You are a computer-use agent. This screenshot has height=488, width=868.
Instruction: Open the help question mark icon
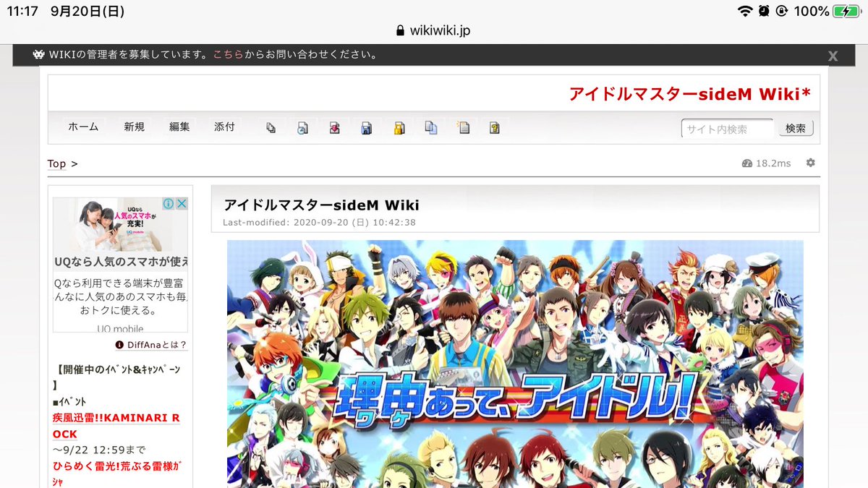[495, 128]
